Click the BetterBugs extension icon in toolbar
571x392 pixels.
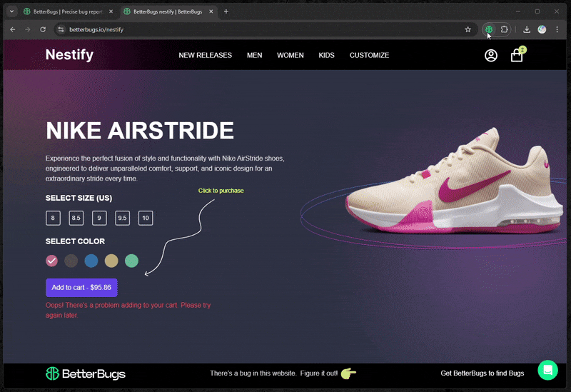(x=489, y=29)
